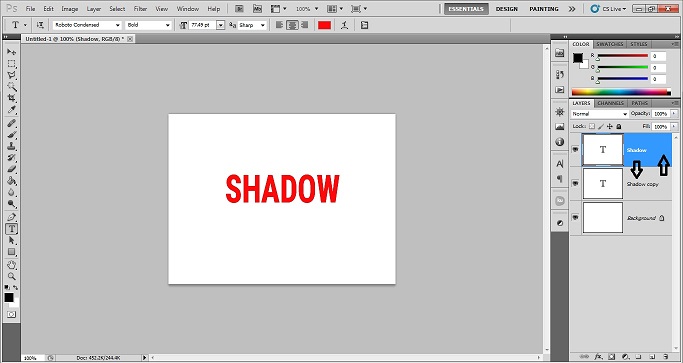Image resolution: width=683 pixels, height=363 pixels.
Task: Select the Spot Healing Brush tool
Action: (x=11, y=124)
